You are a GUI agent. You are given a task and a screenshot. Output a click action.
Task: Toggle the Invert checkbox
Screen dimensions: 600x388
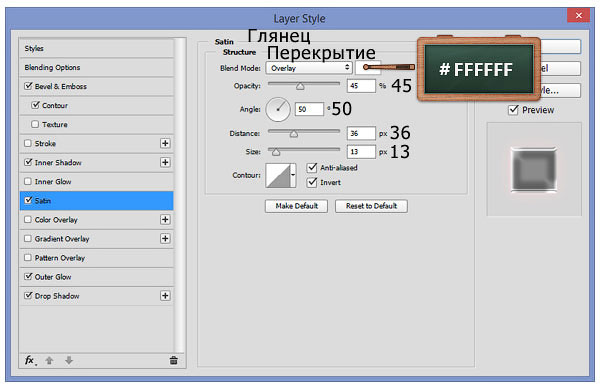[x=312, y=182]
